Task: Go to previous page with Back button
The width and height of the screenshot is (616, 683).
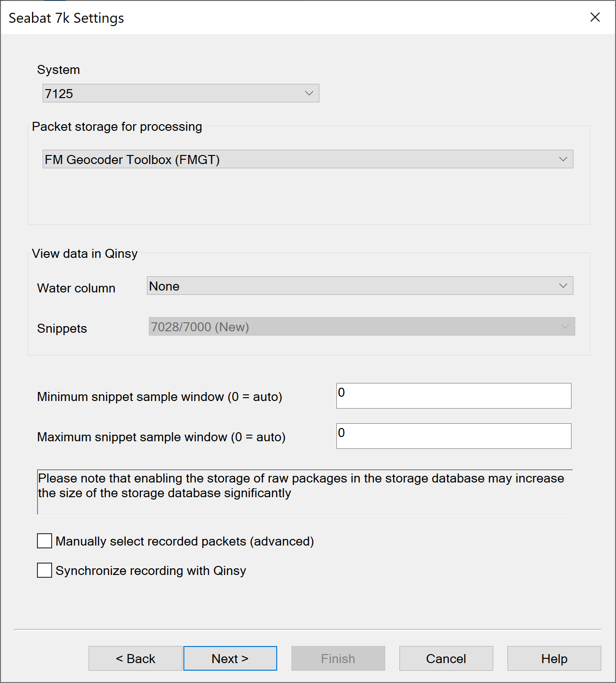Action: (135, 658)
